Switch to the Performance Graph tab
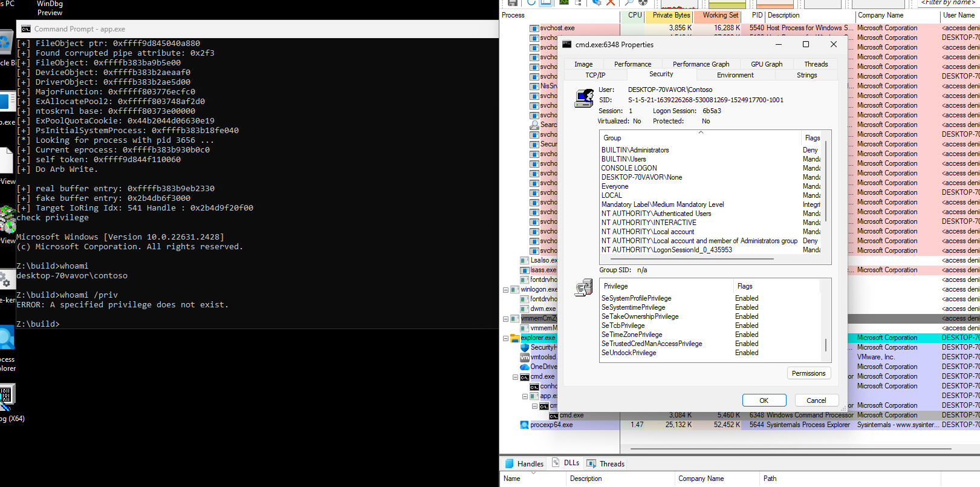This screenshot has width=980, height=487. (701, 64)
